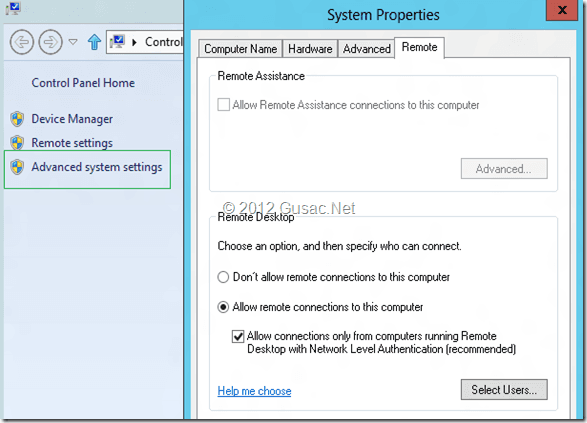Click the shield icon beside Device Manager
This screenshot has width=587, height=423.
coord(17,119)
